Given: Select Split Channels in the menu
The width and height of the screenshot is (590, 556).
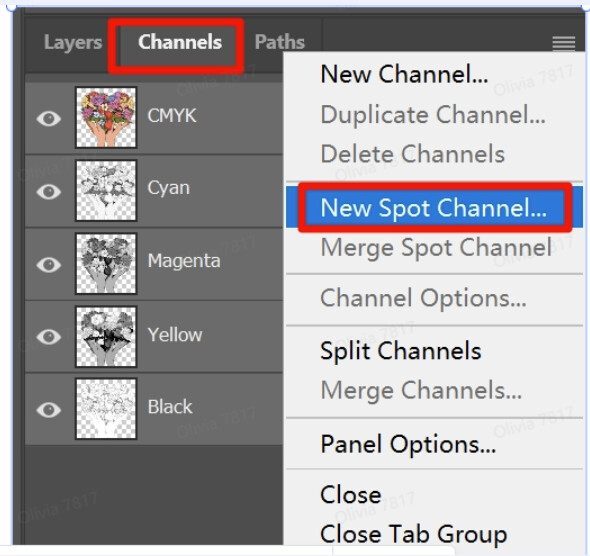Looking at the screenshot, I should point(401,351).
